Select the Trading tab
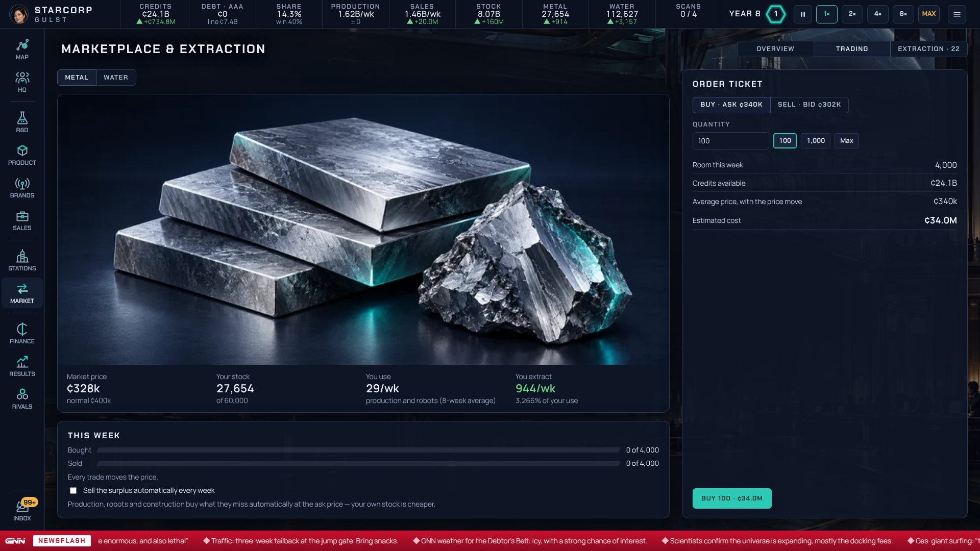The height and width of the screenshot is (551, 980). click(852, 49)
